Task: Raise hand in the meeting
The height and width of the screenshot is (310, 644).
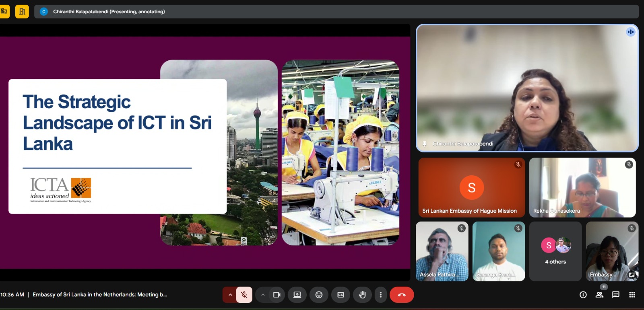Action: click(362, 295)
